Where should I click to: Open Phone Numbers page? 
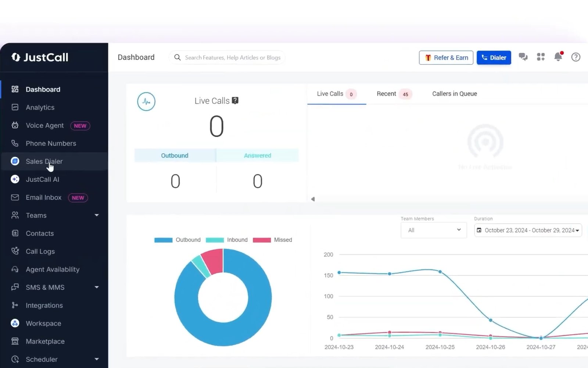tap(51, 144)
